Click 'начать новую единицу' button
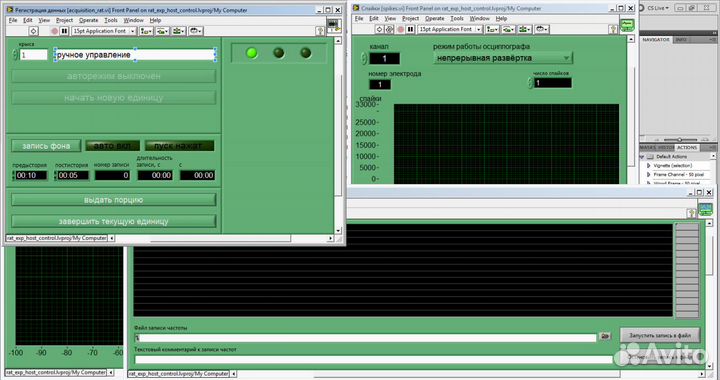The width and height of the screenshot is (720, 380). (113, 98)
